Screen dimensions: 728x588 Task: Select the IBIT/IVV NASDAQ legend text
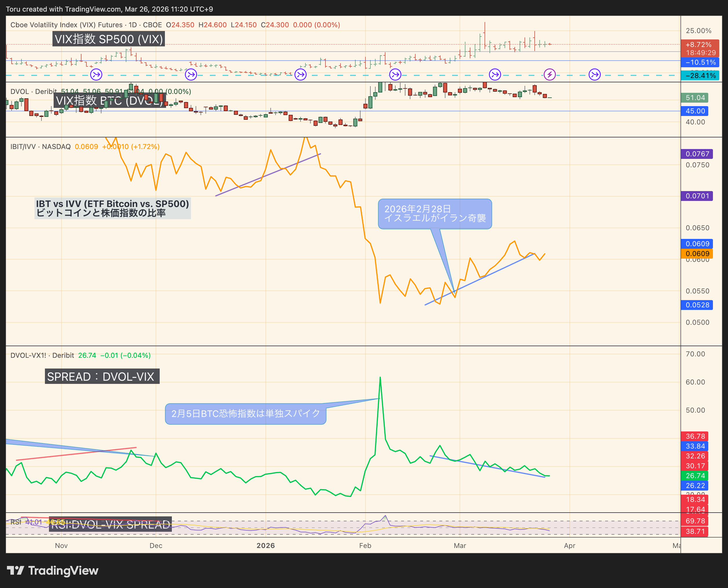(41, 147)
